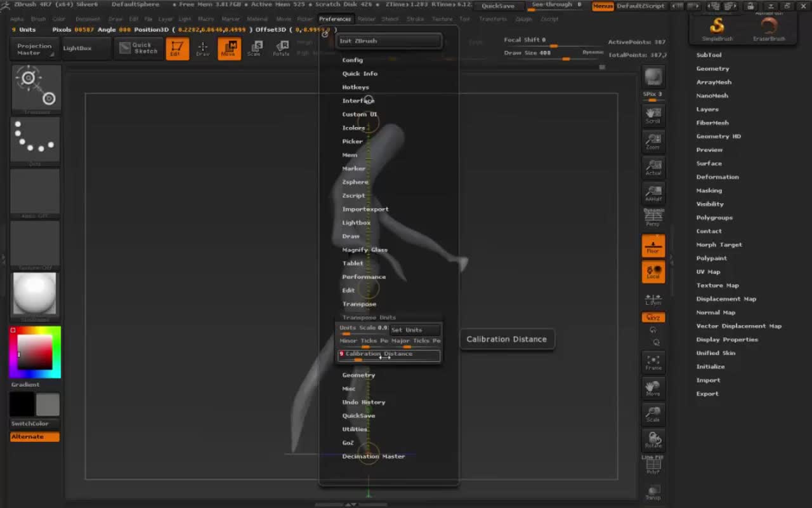Viewport: 812px width, 508px height.
Task: Toggle the Move transpose icon in top toolbar
Action: click(229, 49)
